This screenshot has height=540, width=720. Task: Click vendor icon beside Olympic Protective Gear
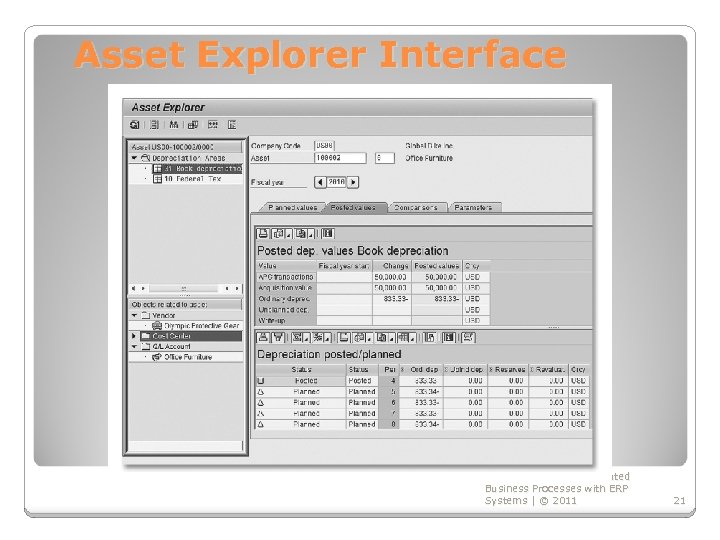[x=157, y=326]
